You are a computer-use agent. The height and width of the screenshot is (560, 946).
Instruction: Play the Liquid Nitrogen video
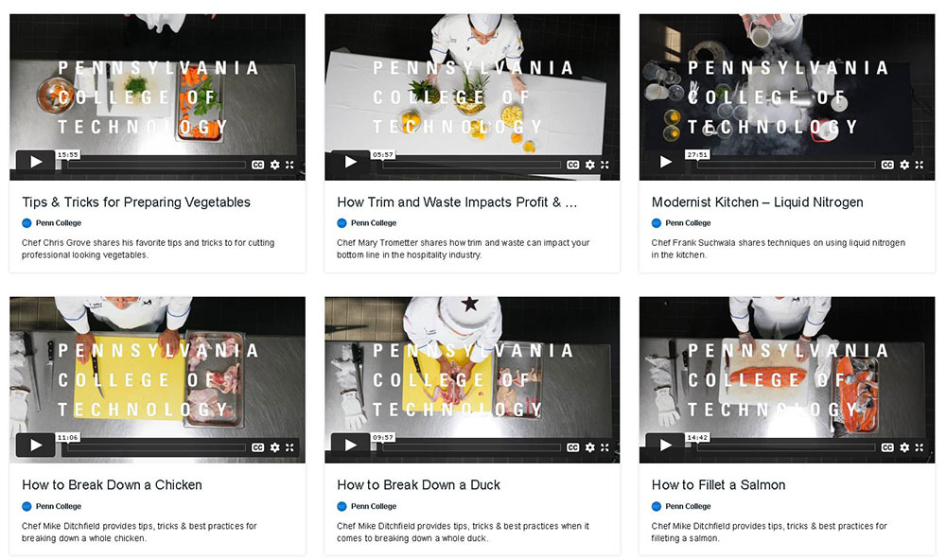(x=665, y=162)
